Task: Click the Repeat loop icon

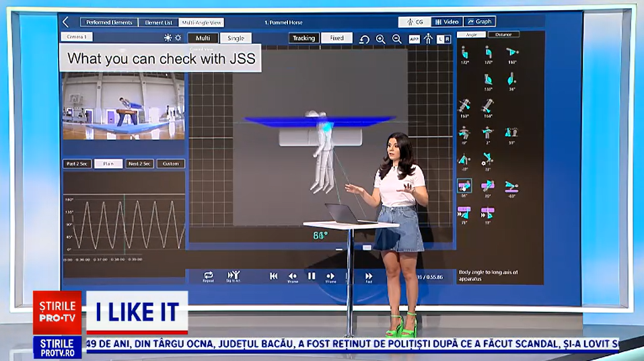Action: 208,276
